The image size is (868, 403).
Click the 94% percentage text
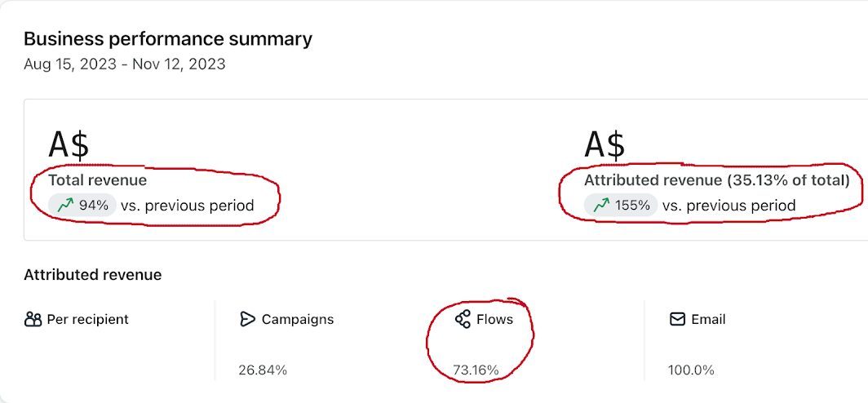[94, 206]
